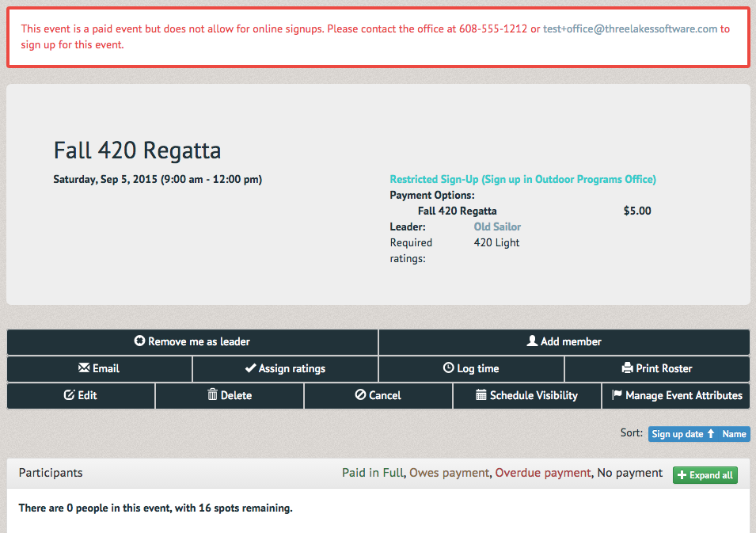Email the event participants
This screenshot has height=533, width=756.
pos(99,369)
